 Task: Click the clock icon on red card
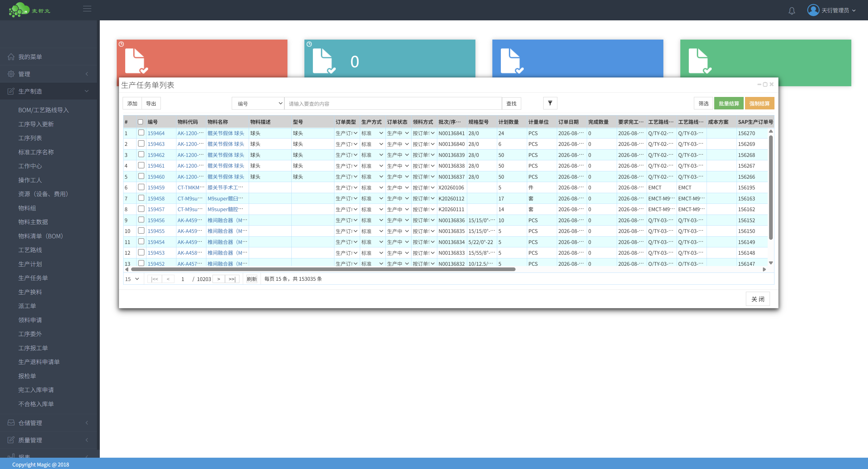(121, 44)
